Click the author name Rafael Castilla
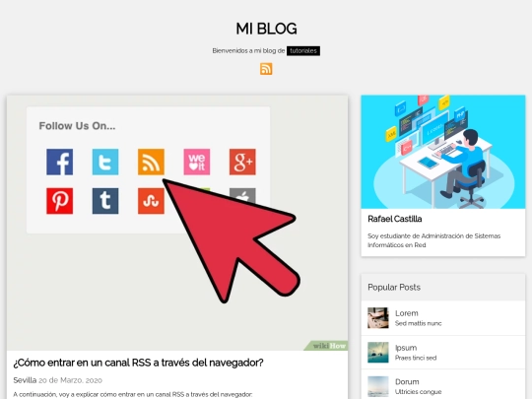532x399 pixels. 395,219
